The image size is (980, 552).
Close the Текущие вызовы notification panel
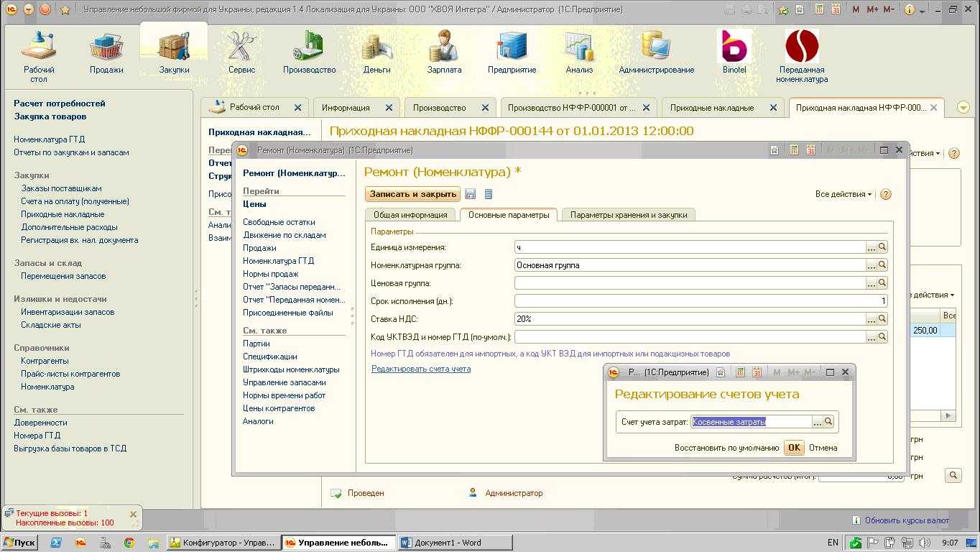click(x=133, y=514)
